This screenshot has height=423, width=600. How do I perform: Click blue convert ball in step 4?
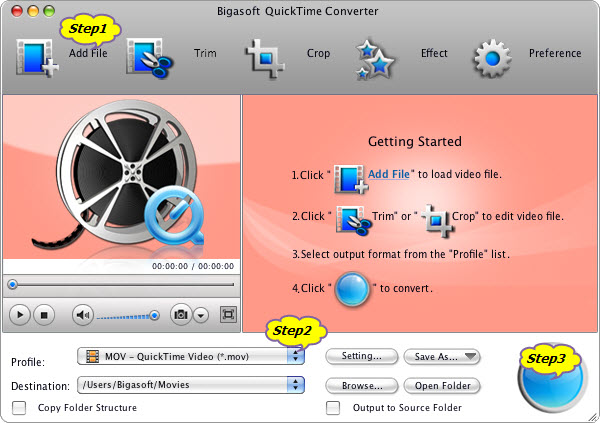coord(352,289)
